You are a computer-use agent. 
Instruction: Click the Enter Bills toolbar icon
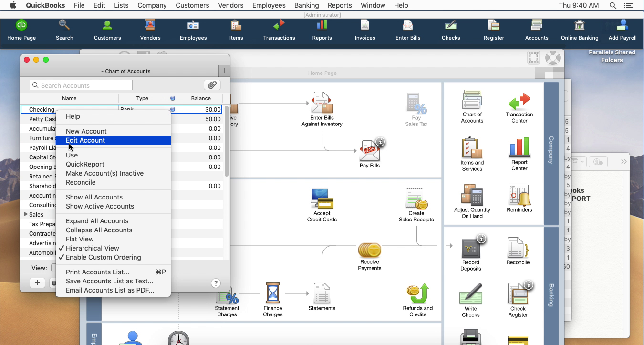click(x=408, y=30)
